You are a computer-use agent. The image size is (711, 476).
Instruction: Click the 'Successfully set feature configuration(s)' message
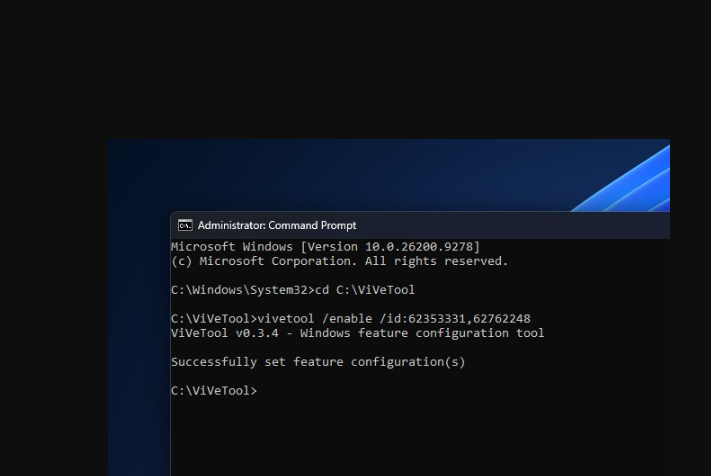[318, 362]
